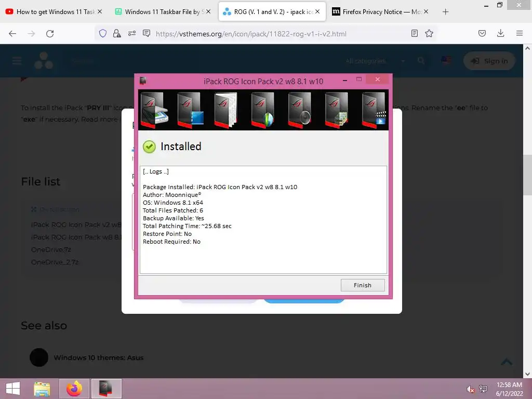Click the scanner folder icon in banner

(x=154, y=110)
